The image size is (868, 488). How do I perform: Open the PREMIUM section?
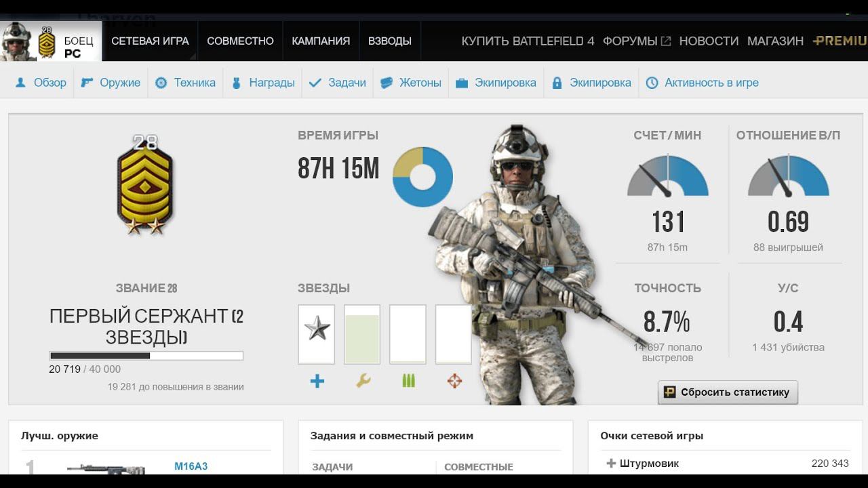click(840, 41)
